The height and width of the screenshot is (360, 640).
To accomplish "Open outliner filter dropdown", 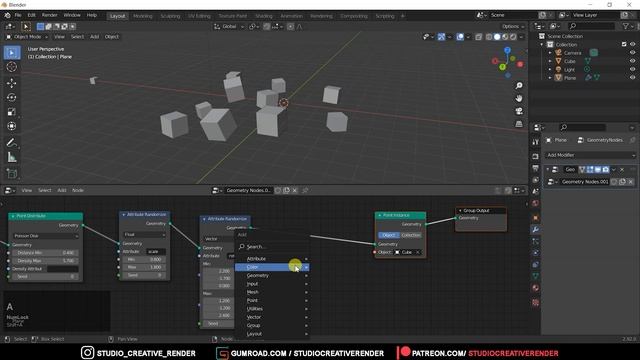I will pos(628,26).
